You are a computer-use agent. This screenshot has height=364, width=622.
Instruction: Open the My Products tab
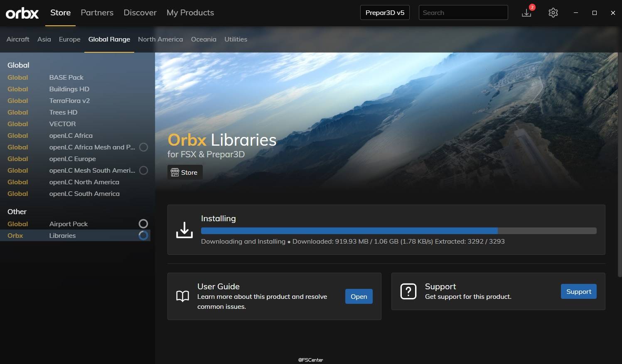coord(190,12)
